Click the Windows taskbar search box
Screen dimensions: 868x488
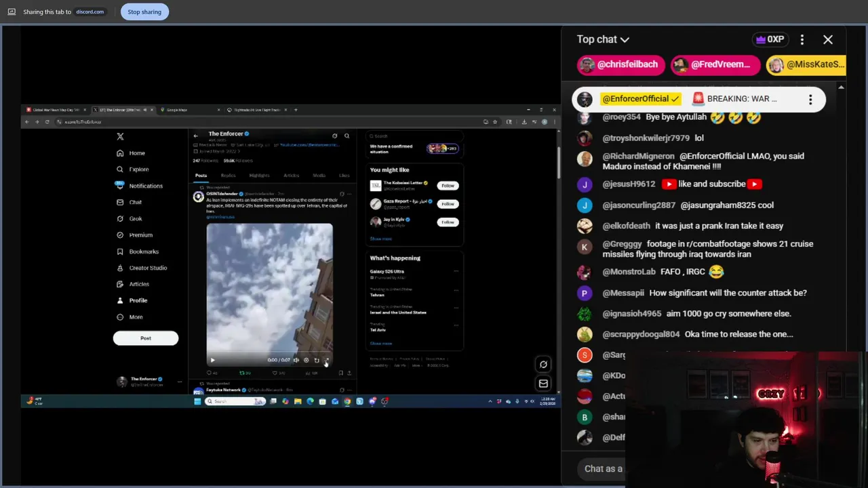[235, 401]
